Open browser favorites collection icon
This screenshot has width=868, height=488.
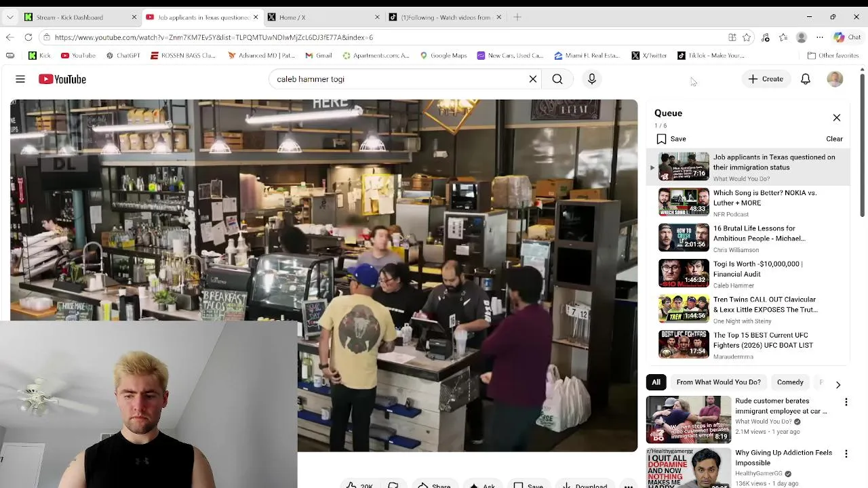pyautogui.click(x=783, y=37)
